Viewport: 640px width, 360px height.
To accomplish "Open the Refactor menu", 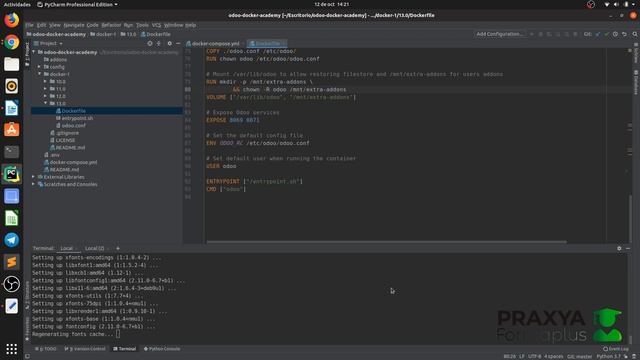I will click(x=111, y=25).
